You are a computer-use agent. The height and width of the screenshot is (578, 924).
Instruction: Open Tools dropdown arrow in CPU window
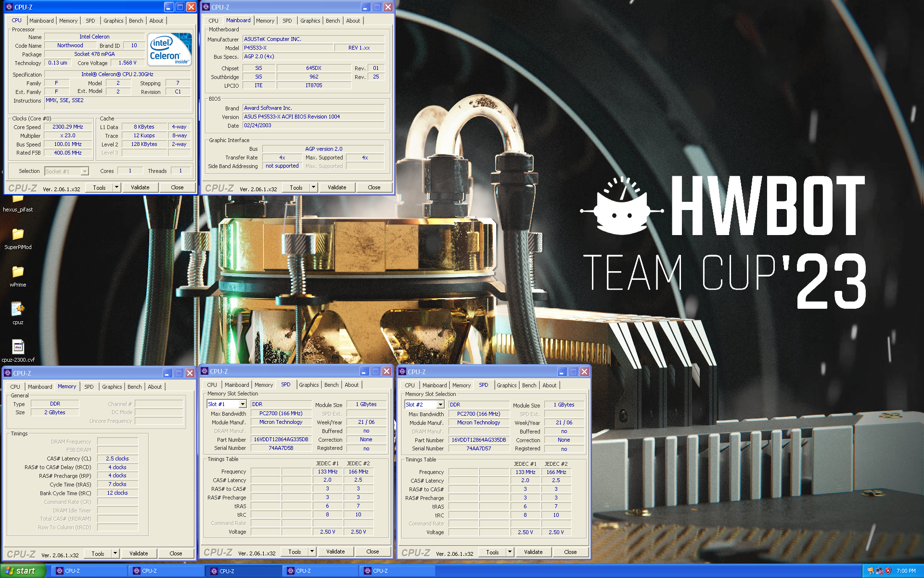(x=116, y=187)
